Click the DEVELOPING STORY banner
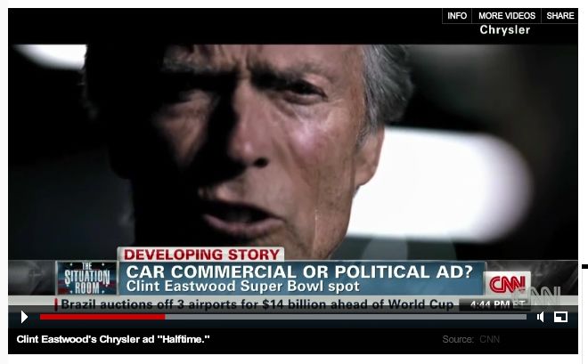This screenshot has width=588, height=364. point(201,255)
